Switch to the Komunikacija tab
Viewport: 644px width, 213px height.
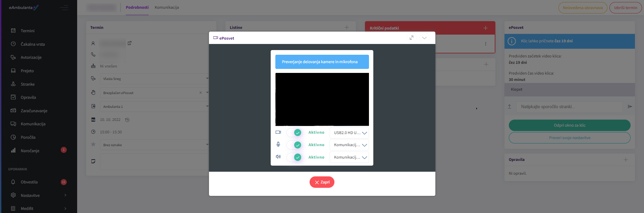(167, 7)
